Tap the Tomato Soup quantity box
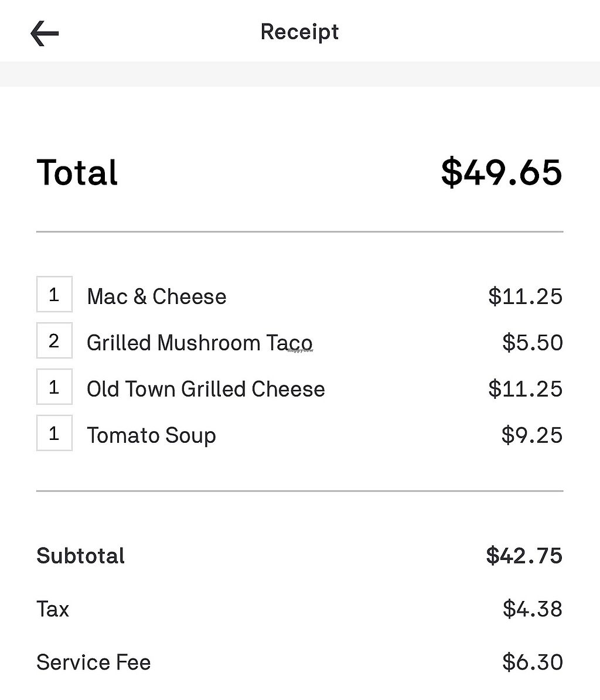Screen dimensions: 600x700 pyautogui.click(x=54, y=433)
